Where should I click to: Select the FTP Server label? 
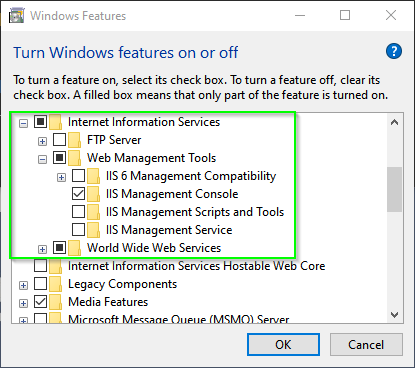click(x=114, y=140)
